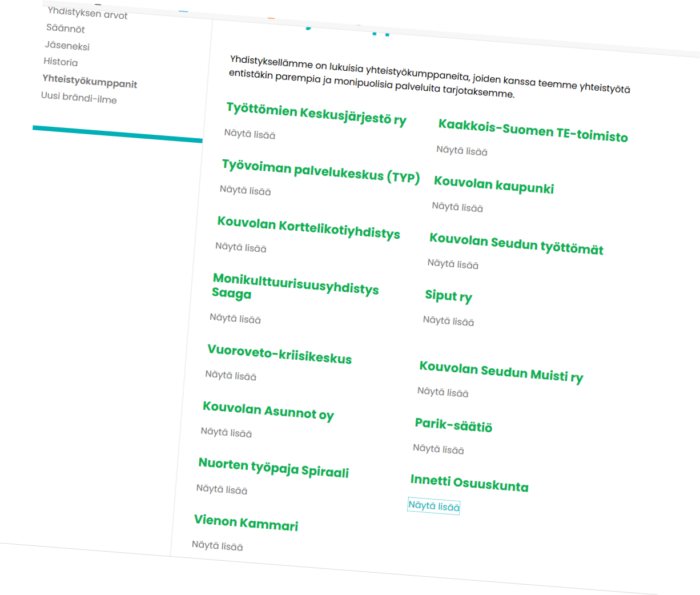
Task: Click focused Näytä lisää under Innetti Osuuskunta
Action: coord(433,506)
